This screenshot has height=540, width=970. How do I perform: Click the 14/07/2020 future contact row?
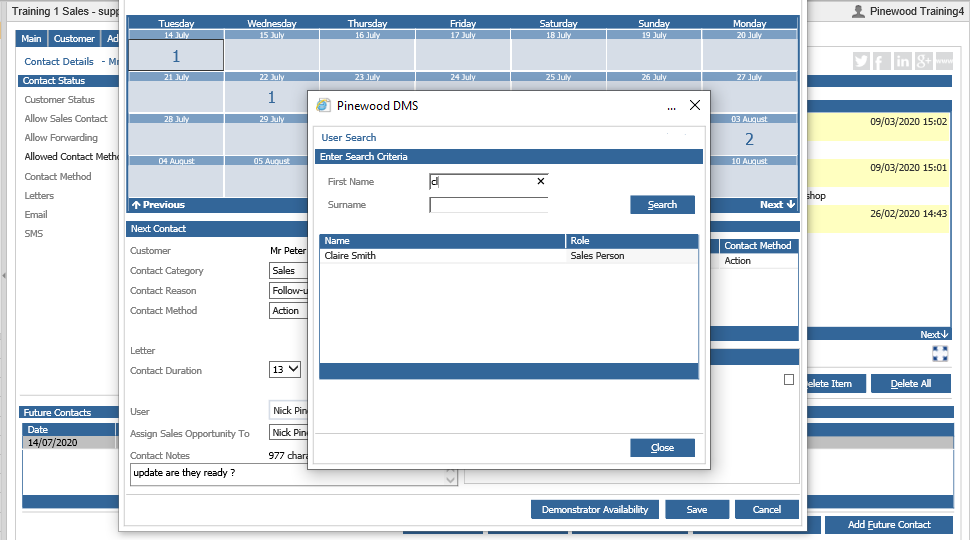coord(69,442)
